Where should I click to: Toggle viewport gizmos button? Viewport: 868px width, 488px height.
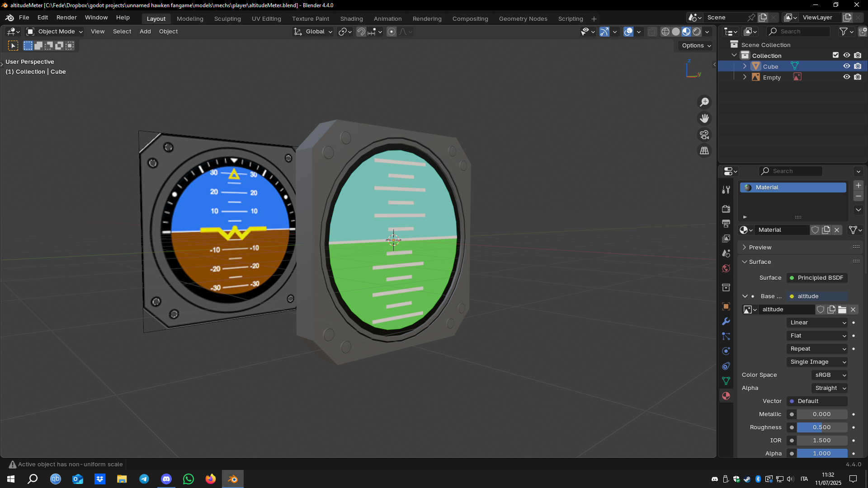604,32
